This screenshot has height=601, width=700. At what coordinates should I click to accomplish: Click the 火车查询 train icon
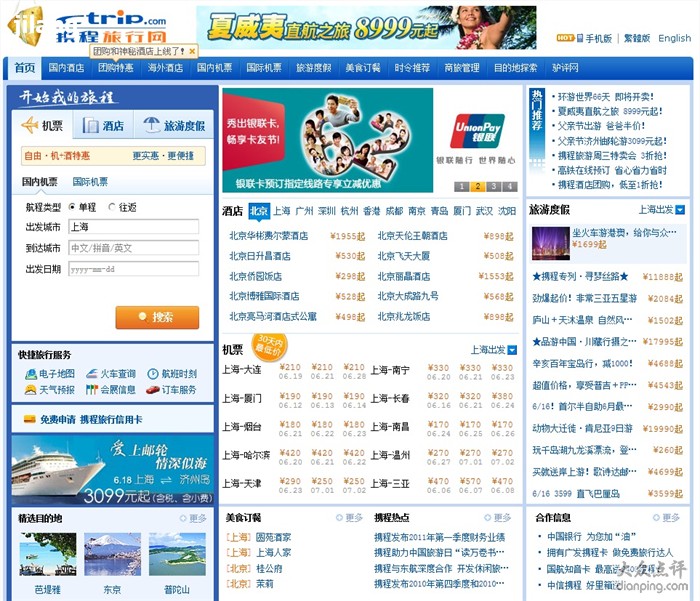[92, 374]
